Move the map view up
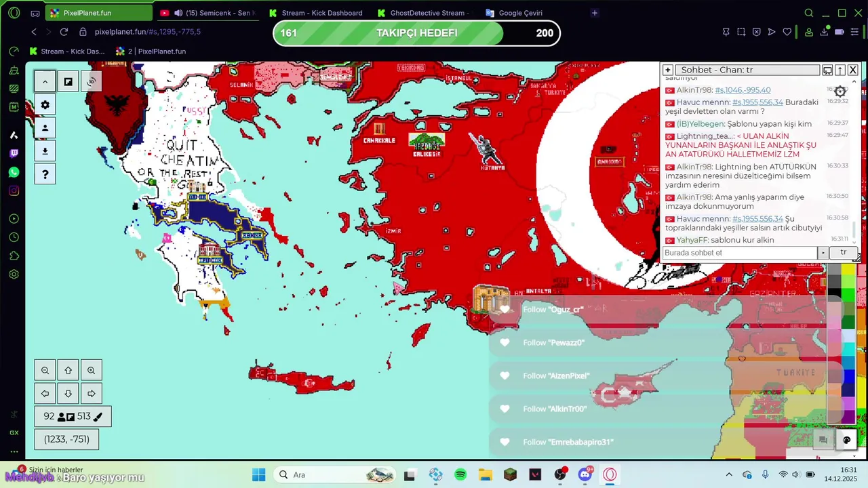Image resolution: width=868 pixels, height=488 pixels. point(68,371)
